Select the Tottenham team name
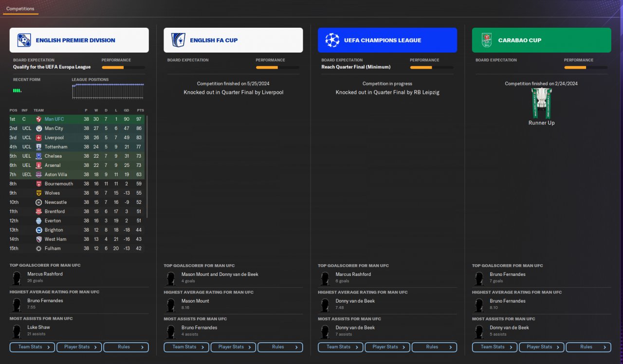Screen dimensions: 623x364 coord(56,147)
